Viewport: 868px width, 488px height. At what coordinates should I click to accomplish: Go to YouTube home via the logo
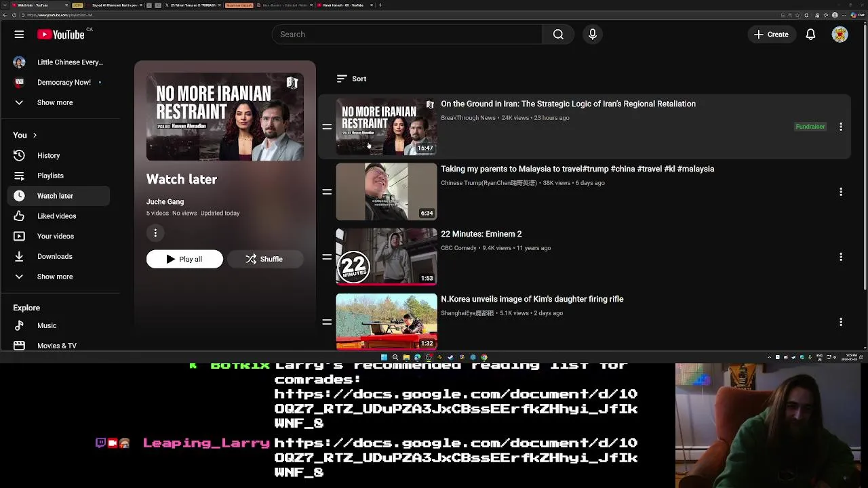coord(61,35)
